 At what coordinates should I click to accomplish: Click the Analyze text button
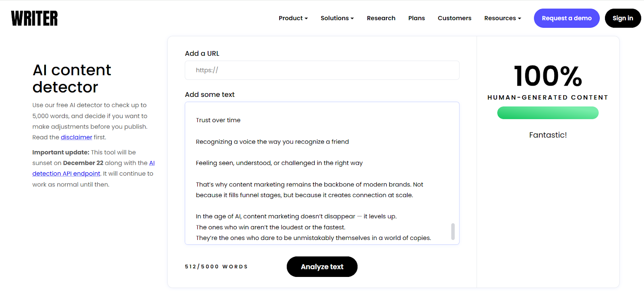point(322,267)
